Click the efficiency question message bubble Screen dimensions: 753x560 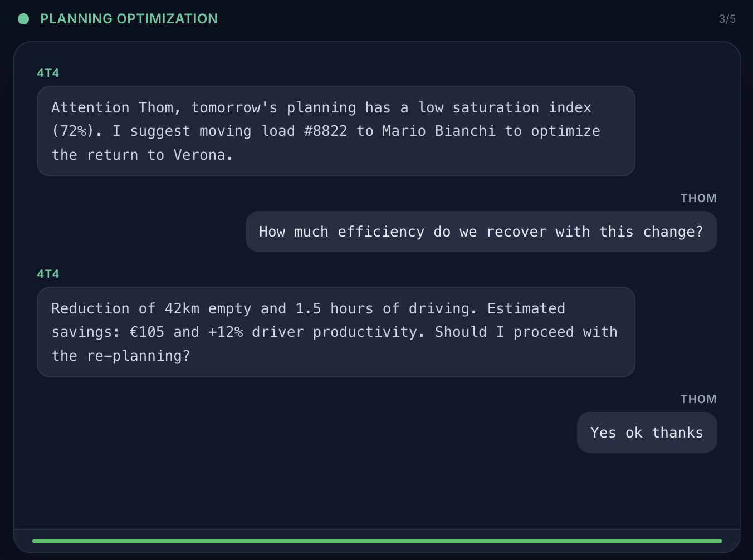click(481, 232)
